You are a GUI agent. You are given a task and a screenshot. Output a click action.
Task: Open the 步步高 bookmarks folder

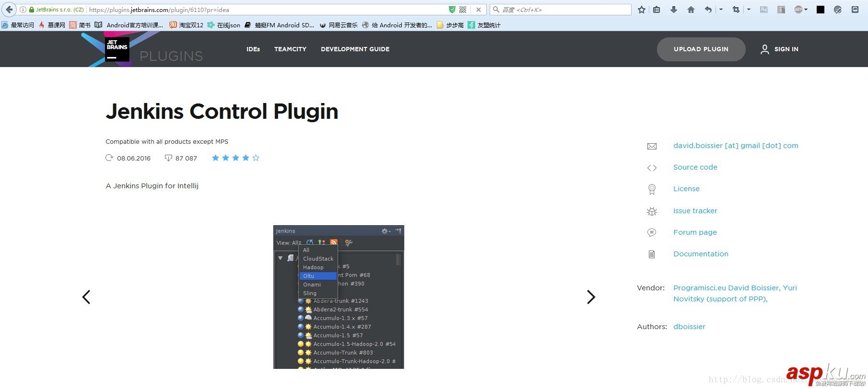point(450,25)
